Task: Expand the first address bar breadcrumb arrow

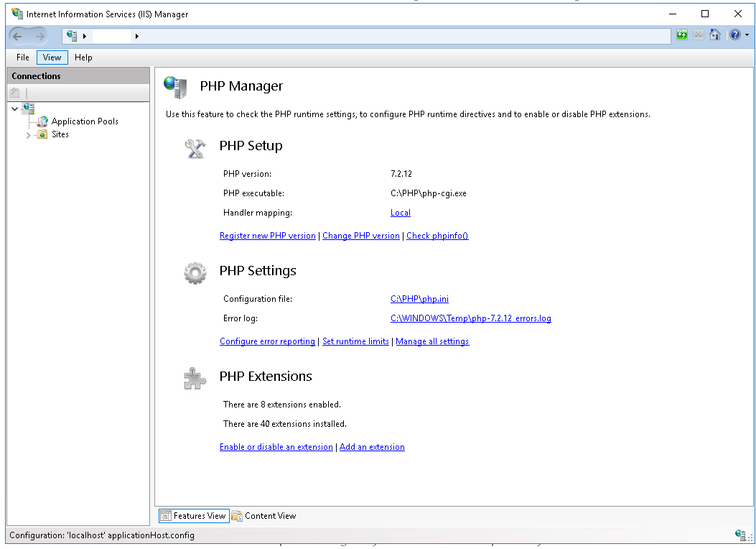Action: click(85, 36)
